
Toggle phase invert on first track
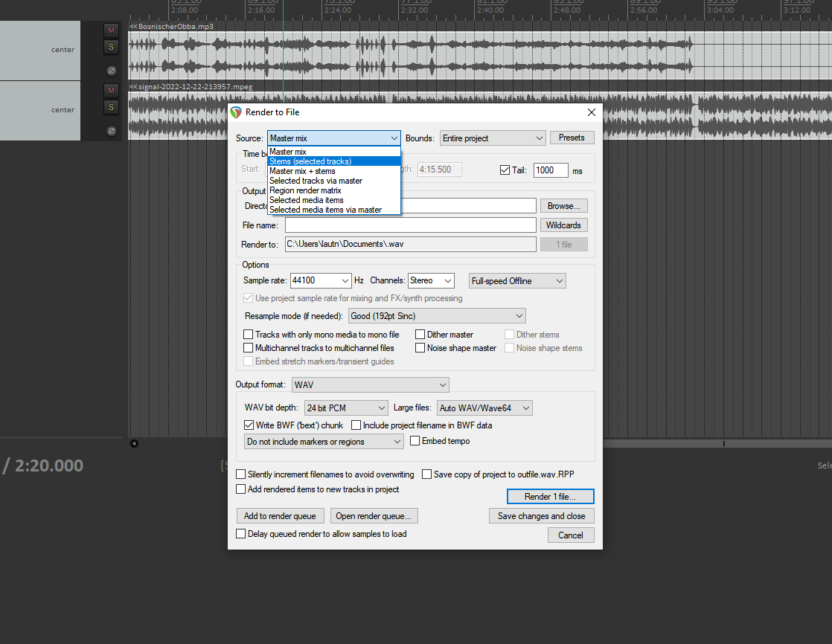click(x=111, y=71)
